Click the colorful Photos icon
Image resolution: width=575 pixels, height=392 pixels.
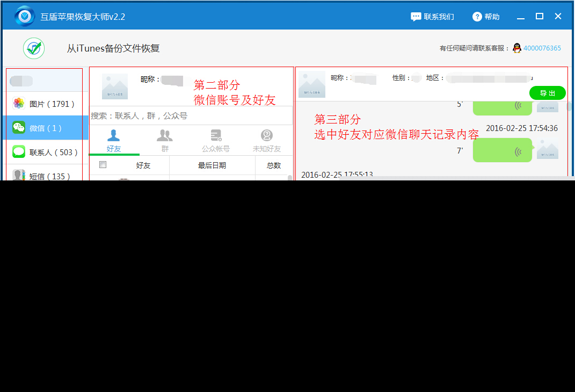click(19, 104)
